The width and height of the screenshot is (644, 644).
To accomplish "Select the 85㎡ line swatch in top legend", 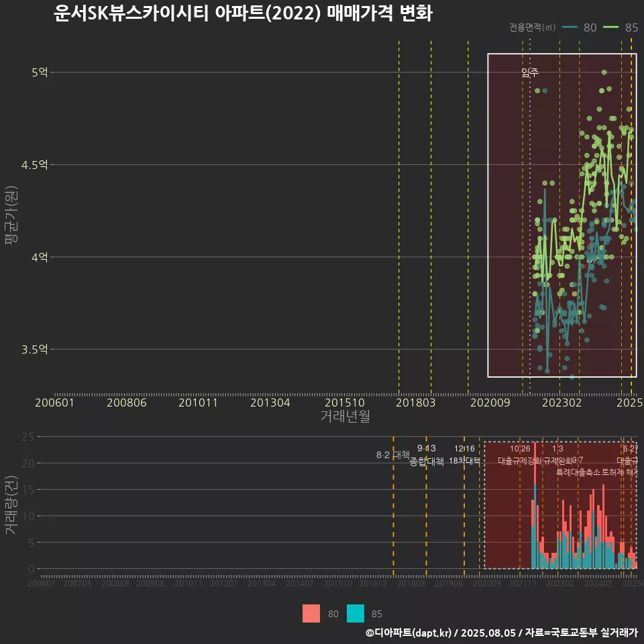I will pyautogui.click(x=611, y=27).
